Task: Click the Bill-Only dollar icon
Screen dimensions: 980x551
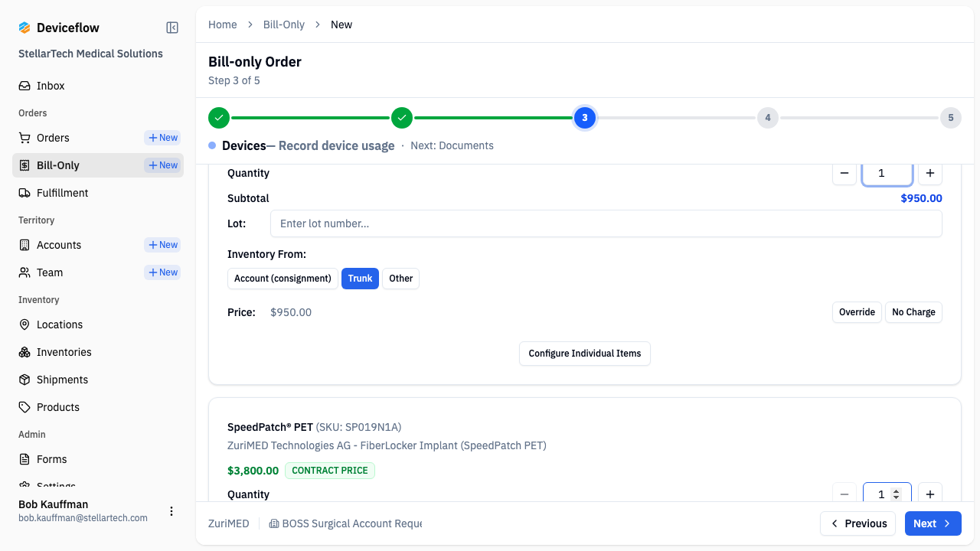Action: click(24, 165)
